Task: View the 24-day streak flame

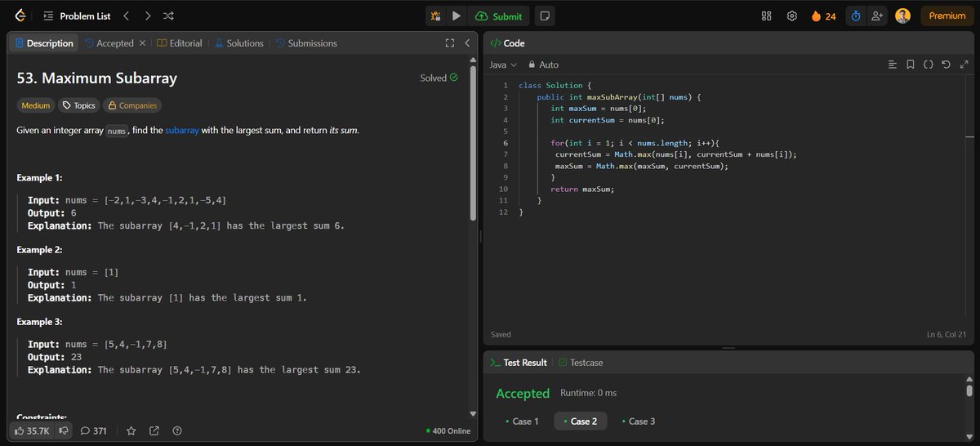Action: [x=823, y=16]
